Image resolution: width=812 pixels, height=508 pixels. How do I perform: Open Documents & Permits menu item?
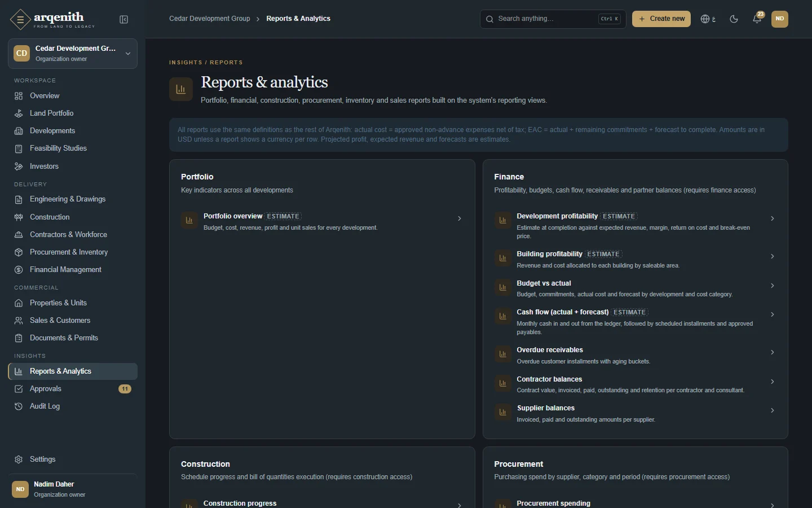pos(73,338)
